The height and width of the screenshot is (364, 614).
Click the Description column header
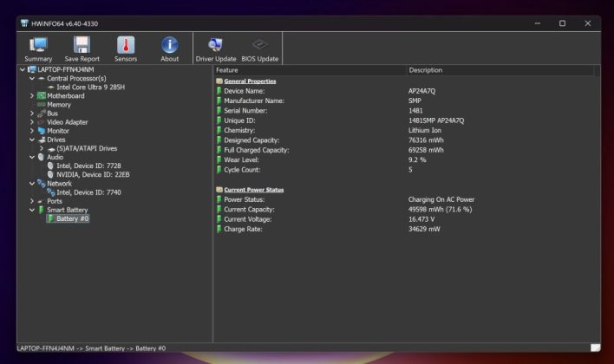click(425, 69)
